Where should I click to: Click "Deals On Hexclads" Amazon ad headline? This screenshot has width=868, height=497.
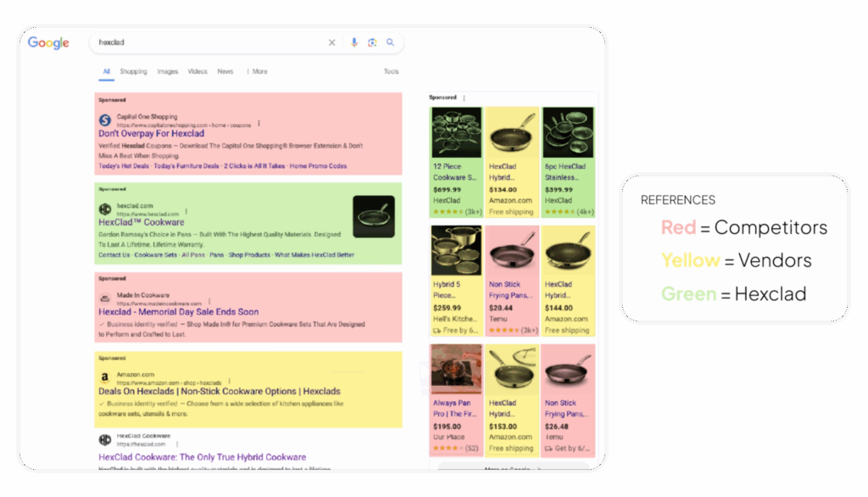219,392
